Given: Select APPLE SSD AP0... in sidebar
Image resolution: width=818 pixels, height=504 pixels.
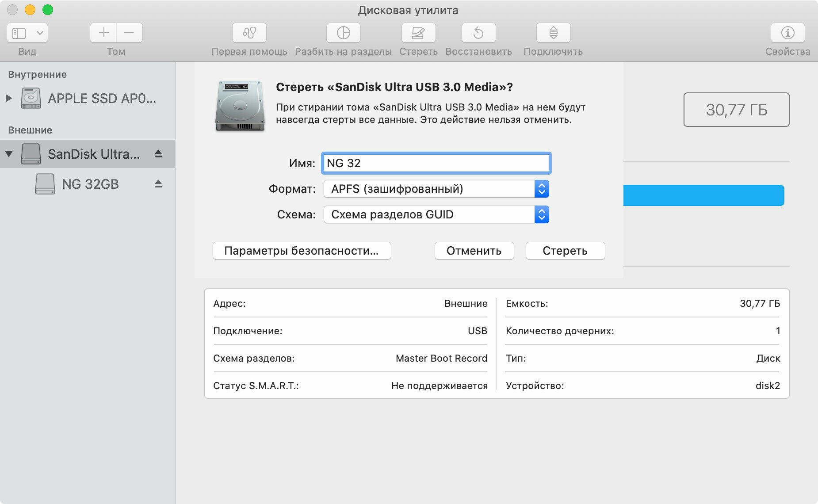Looking at the screenshot, I should [x=88, y=98].
